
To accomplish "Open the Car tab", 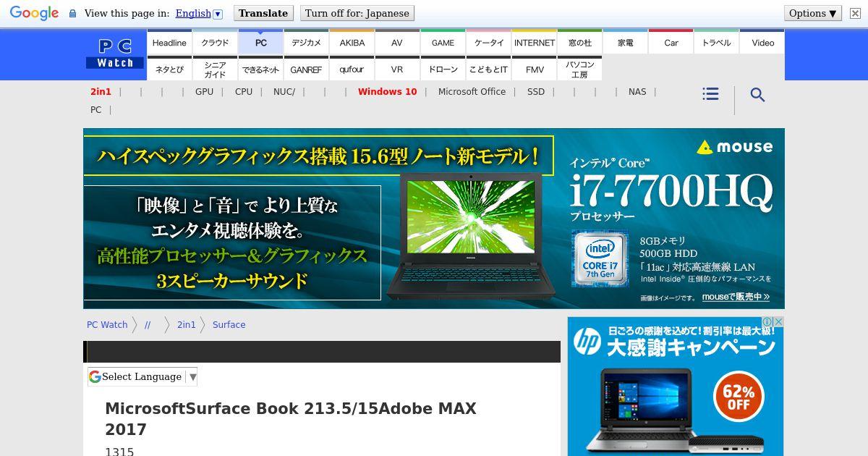I will point(671,43).
